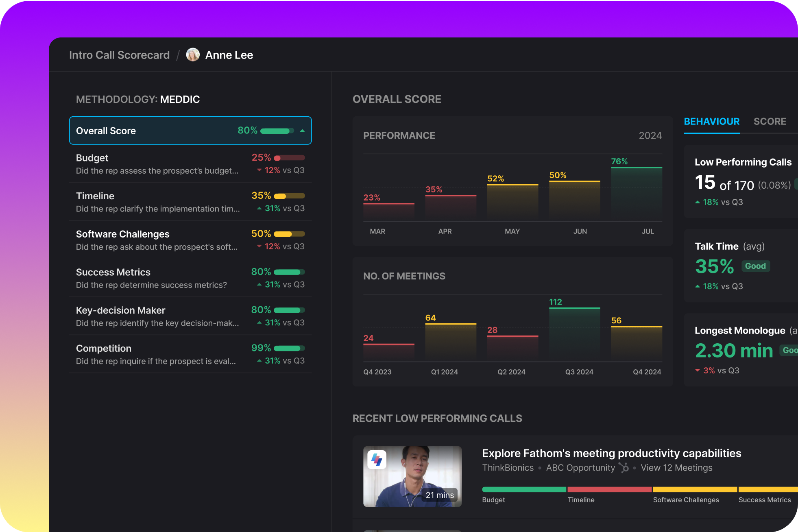
Task: Click the JUL 76% performance bar
Action: coord(637,194)
